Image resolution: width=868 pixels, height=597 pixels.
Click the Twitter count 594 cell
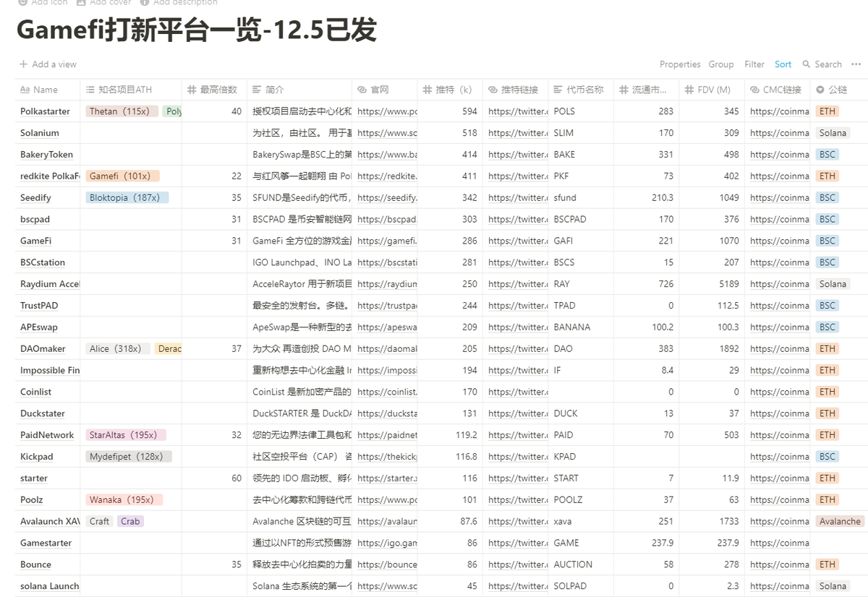click(451, 111)
